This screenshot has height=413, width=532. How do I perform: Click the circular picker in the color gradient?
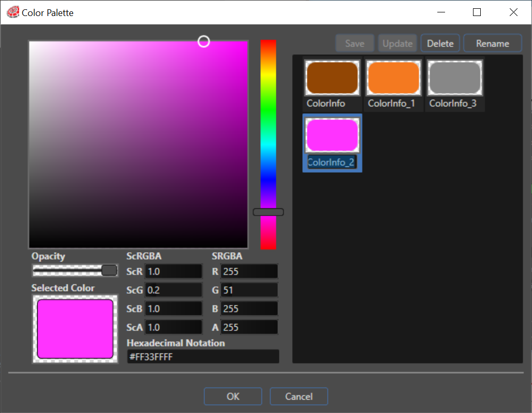pyautogui.click(x=203, y=42)
